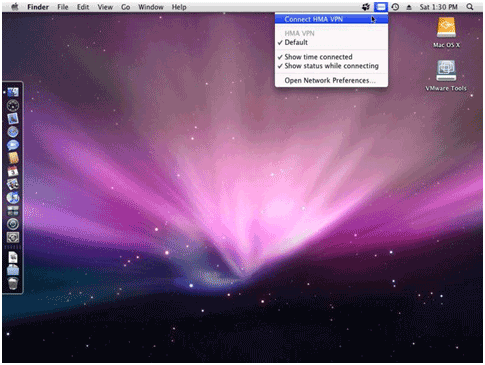Launch Dashboard from the Dock

[x=13, y=105]
